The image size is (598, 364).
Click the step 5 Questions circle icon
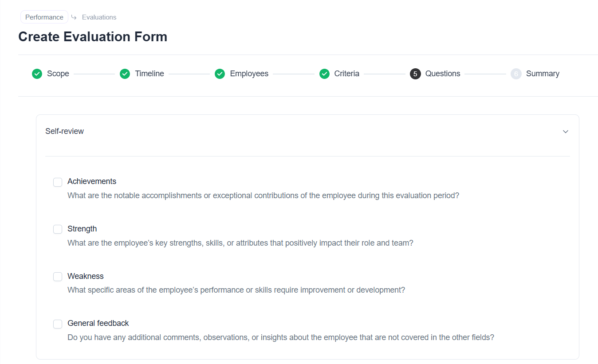pos(415,74)
